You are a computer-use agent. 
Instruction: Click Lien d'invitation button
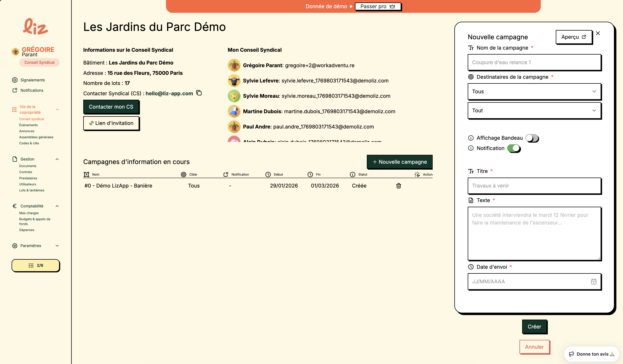[x=111, y=123]
